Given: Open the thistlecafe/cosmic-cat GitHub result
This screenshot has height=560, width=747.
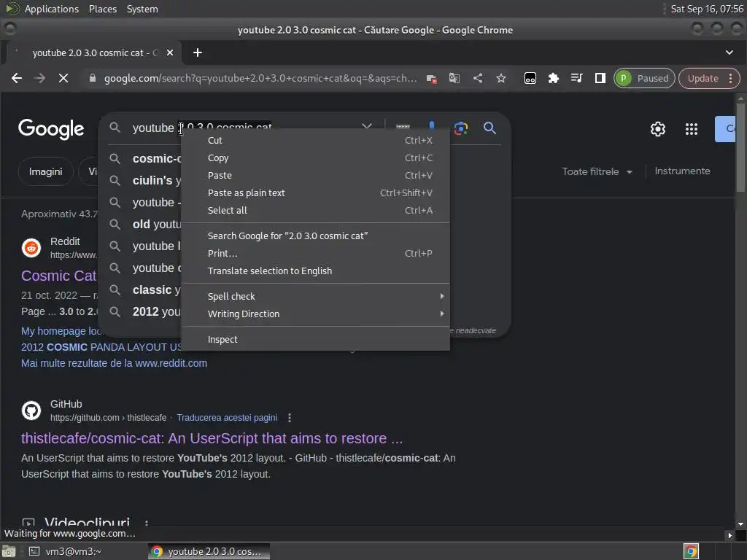Looking at the screenshot, I should (212, 438).
